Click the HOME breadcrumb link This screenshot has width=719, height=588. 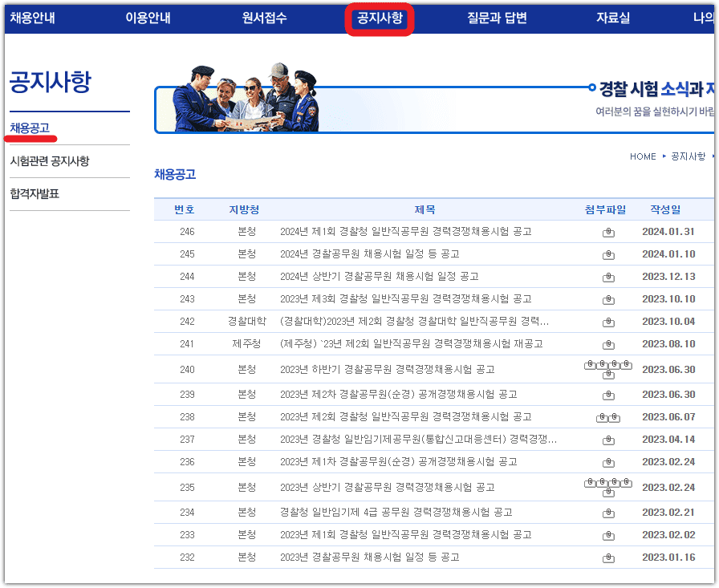point(643,156)
